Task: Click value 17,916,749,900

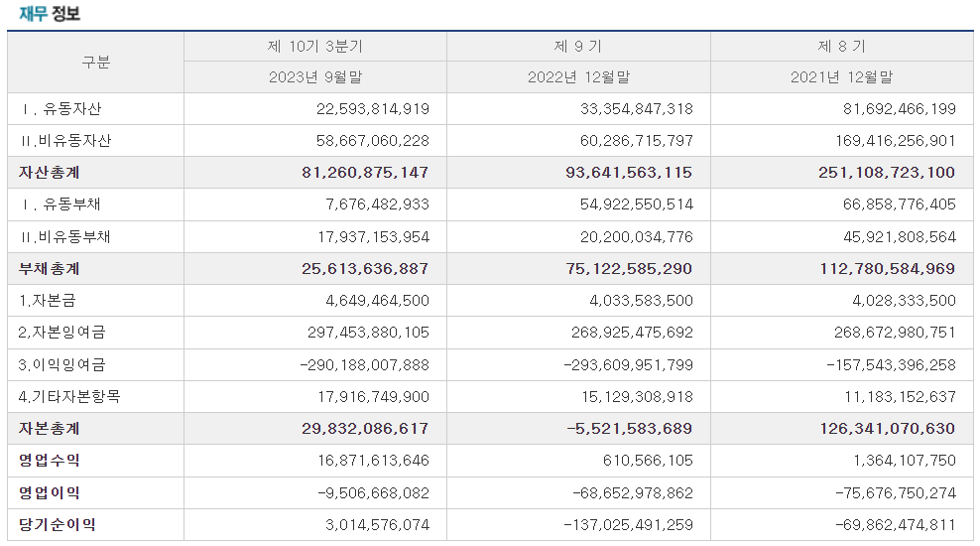Action: pos(373,396)
